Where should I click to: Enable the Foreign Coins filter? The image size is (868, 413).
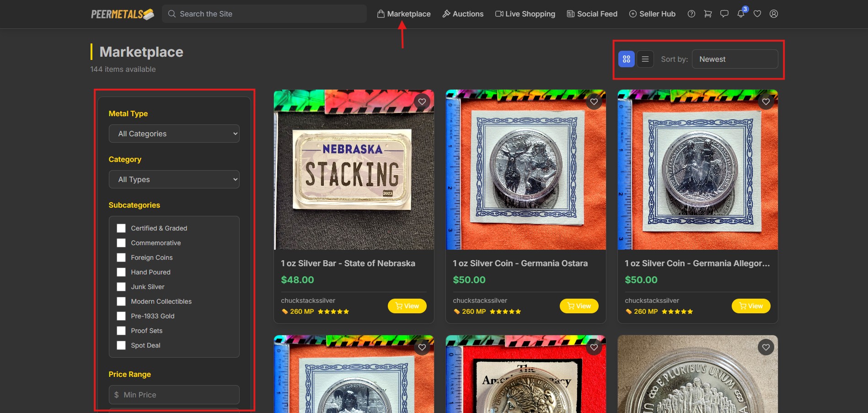pos(121,257)
